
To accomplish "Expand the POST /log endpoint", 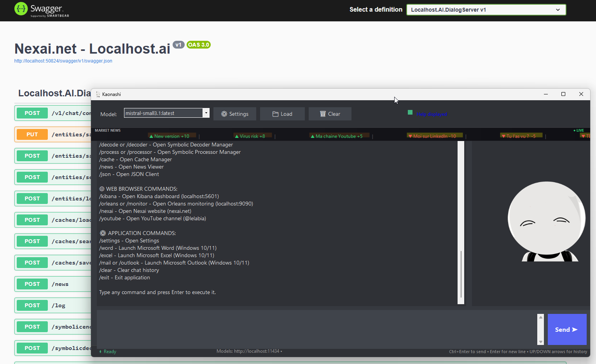I will tap(53, 305).
